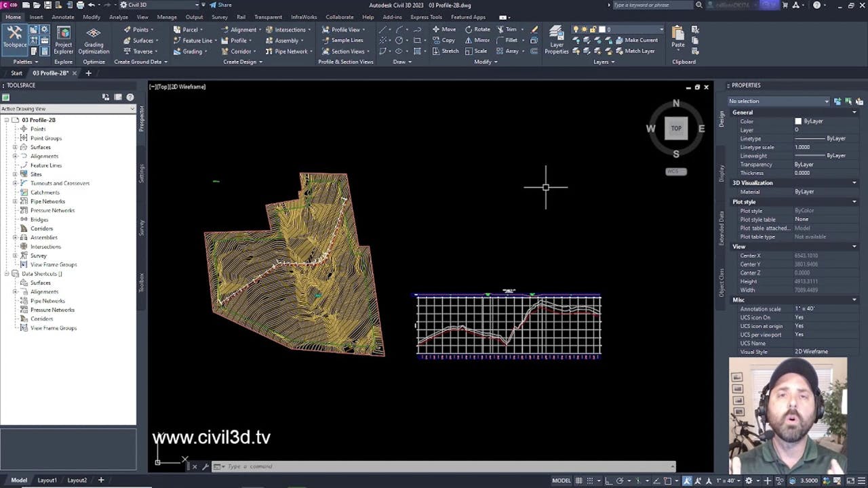
Task: Expand the Surfaces node in Toolspace
Action: pyautogui.click(x=15, y=147)
